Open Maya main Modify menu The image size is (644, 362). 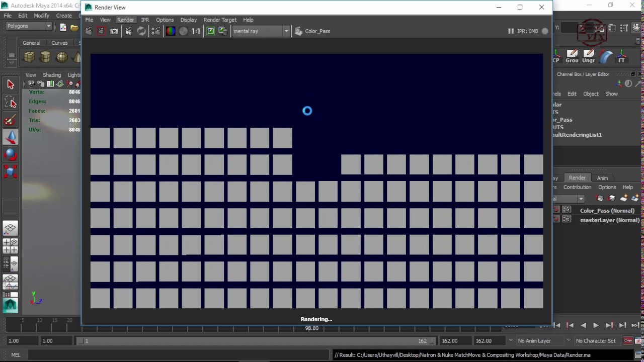point(41,16)
